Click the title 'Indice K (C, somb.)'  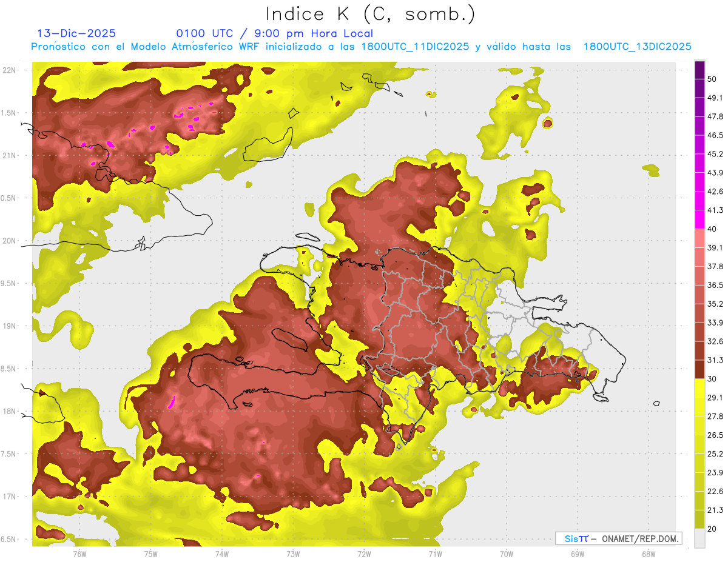tap(369, 14)
